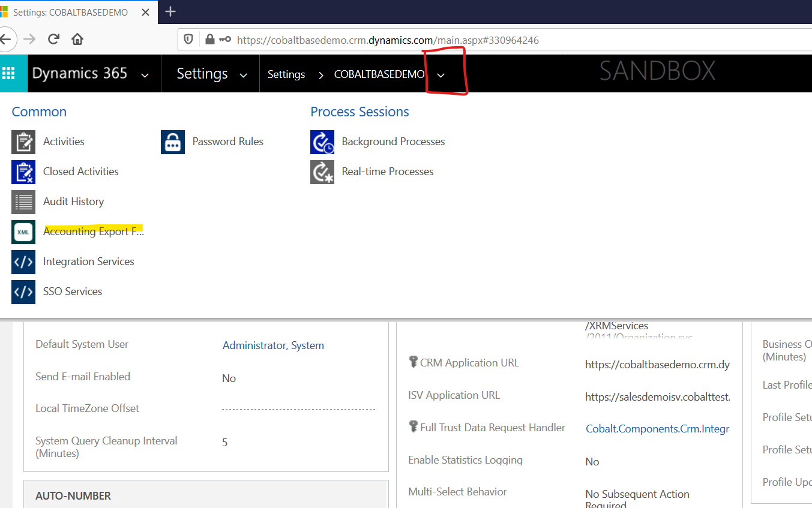
Task: Go forward in browser history
Action: [29, 40]
